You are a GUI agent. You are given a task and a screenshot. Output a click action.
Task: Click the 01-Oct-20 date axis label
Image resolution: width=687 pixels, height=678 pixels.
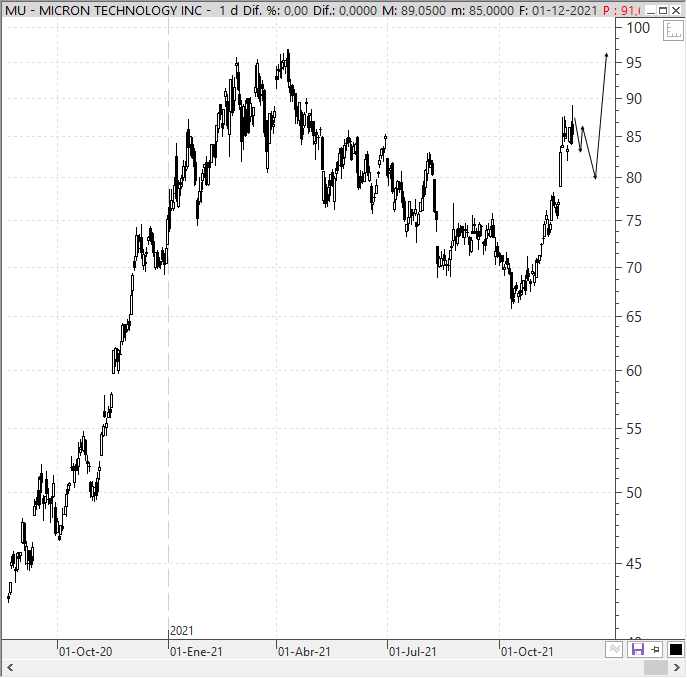click(x=85, y=652)
